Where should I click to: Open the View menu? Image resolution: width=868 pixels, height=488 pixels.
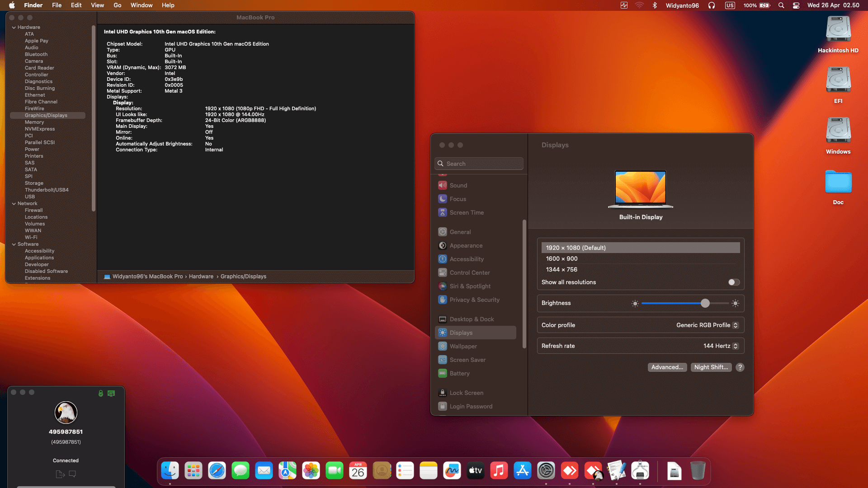[x=97, y=5]
